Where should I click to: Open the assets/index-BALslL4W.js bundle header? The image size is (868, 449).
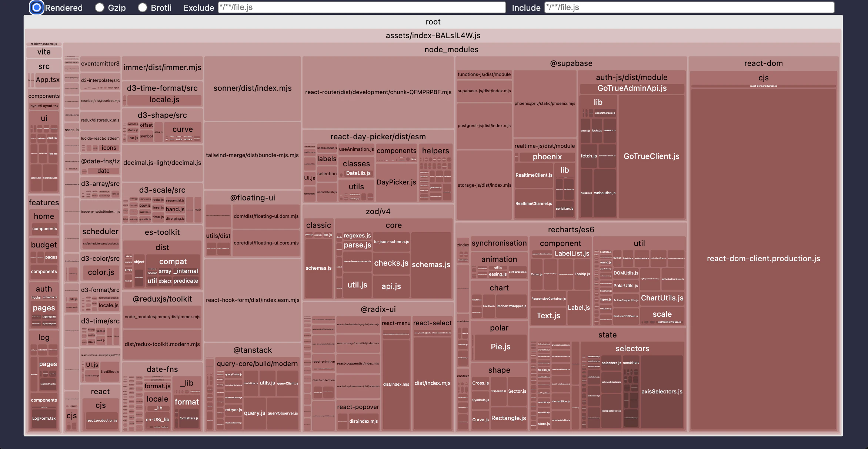pyautogui.click(x=433, y=36)
